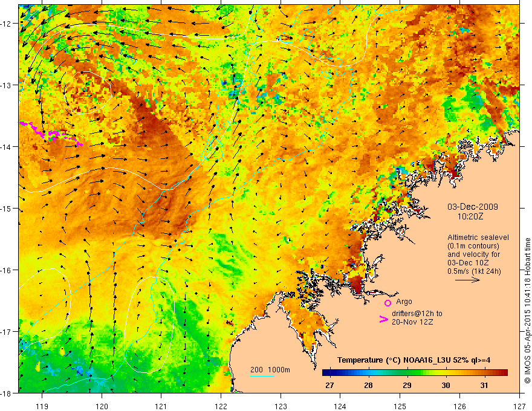Click the latitude axis label -14
Viewport: 532px width, 411px height.
(6, 147)
